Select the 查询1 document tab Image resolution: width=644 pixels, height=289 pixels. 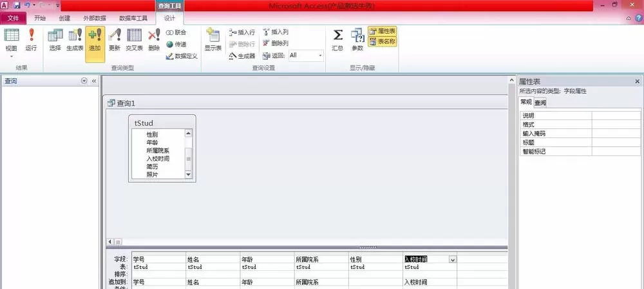click(x=122, y=103)
